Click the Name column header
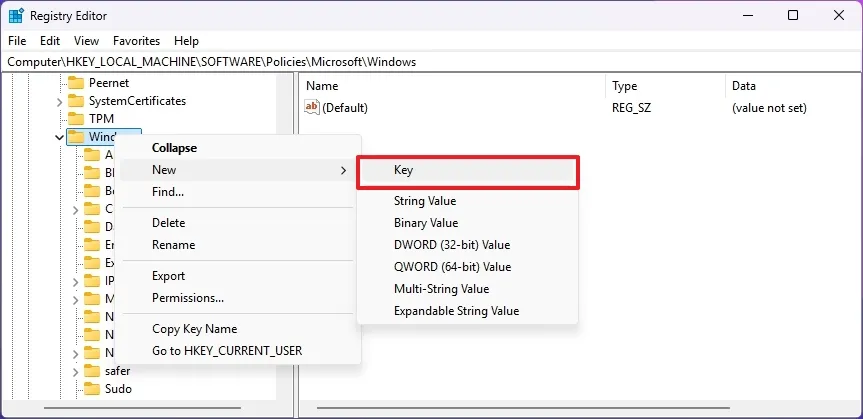863x419 pixels. (x=323, y=86)
